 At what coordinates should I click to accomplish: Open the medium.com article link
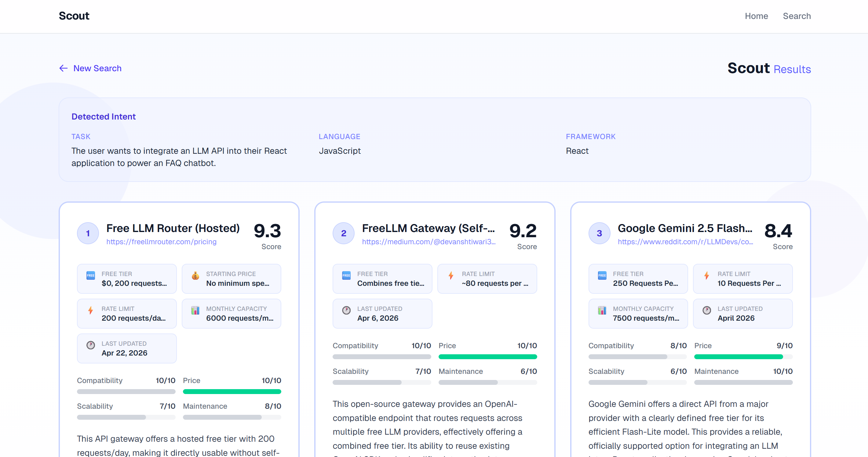point(429,242)
